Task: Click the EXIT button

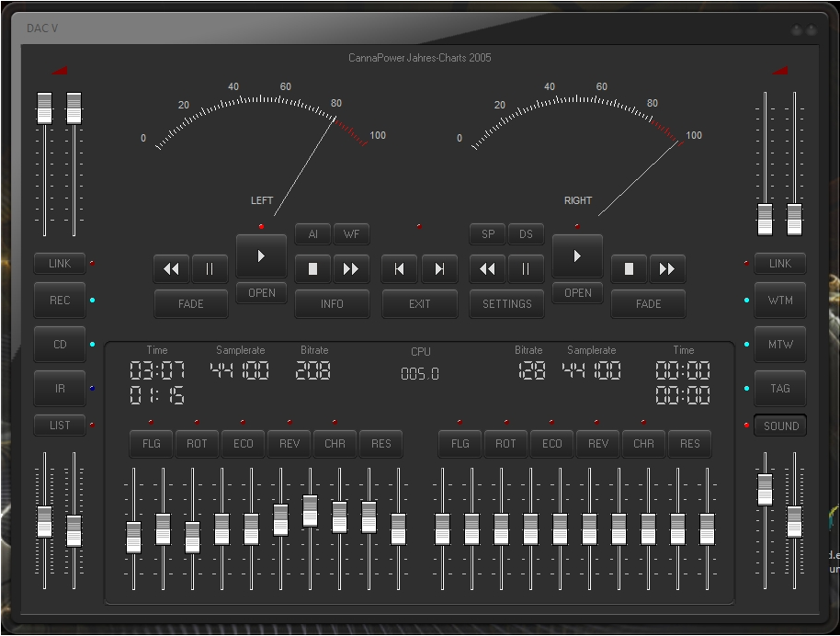Action: point(420,304)
